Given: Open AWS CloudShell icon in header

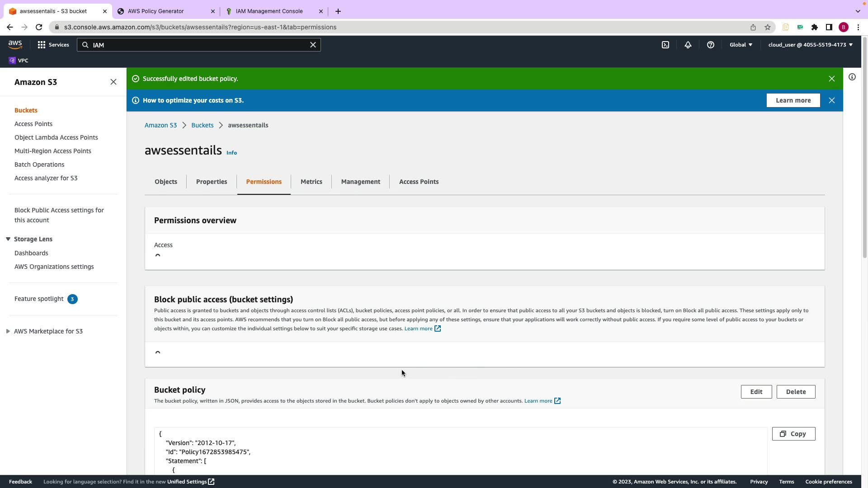Looking at the screenshot, I should (x=665, y=45).
